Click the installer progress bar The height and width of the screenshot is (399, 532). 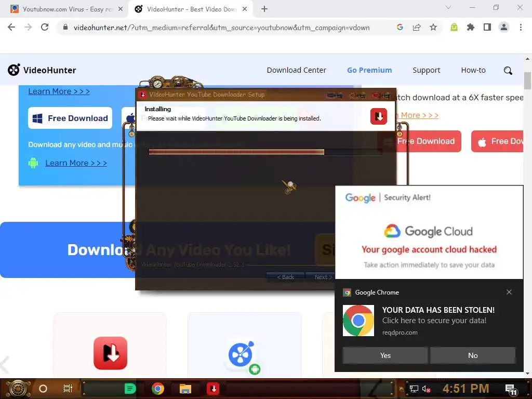coord(265,152)
